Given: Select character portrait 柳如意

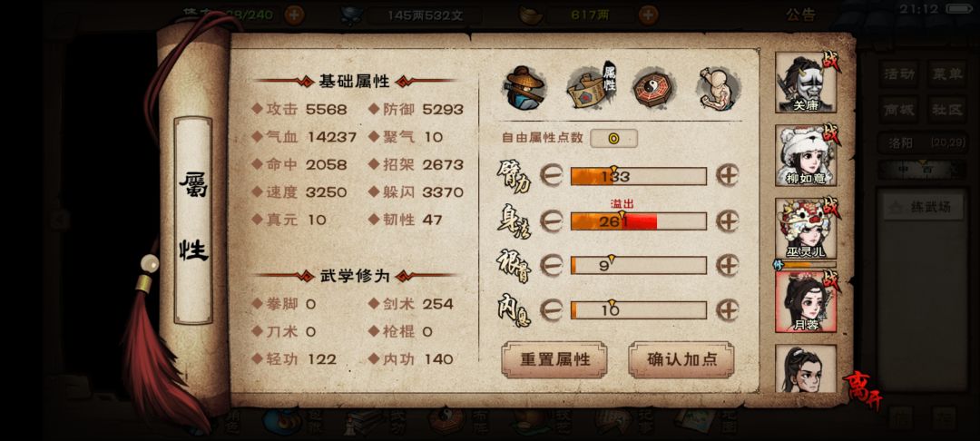Looking at the screenshot, I should coord(807,155).
